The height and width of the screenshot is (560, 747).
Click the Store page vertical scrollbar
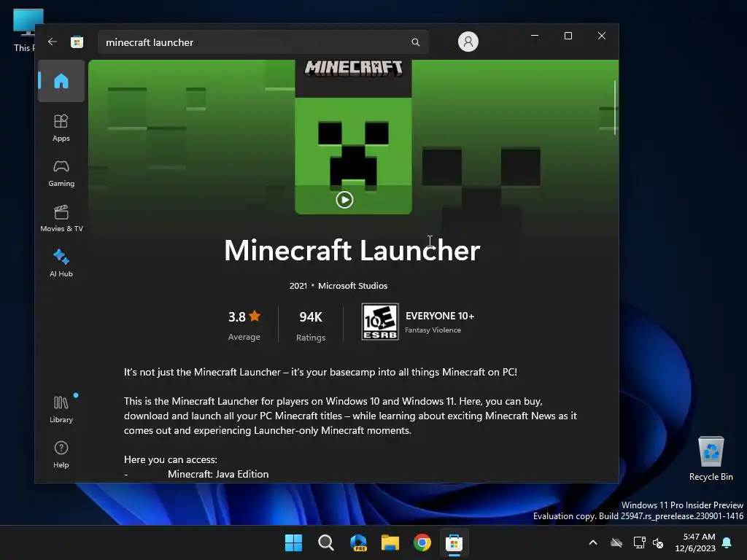tap(615, 108)
